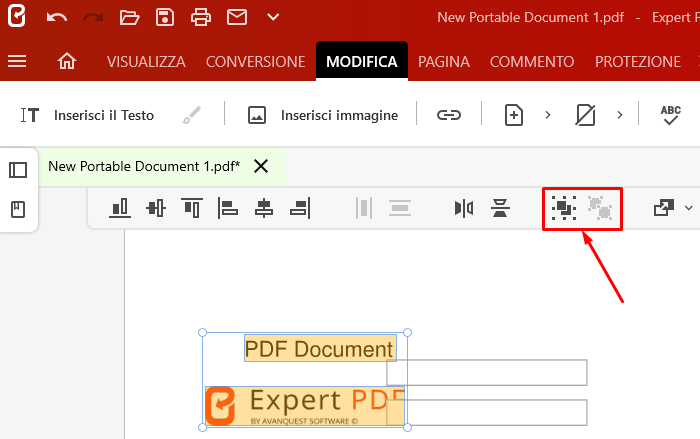Distribute objects vertically

point(400,208)
